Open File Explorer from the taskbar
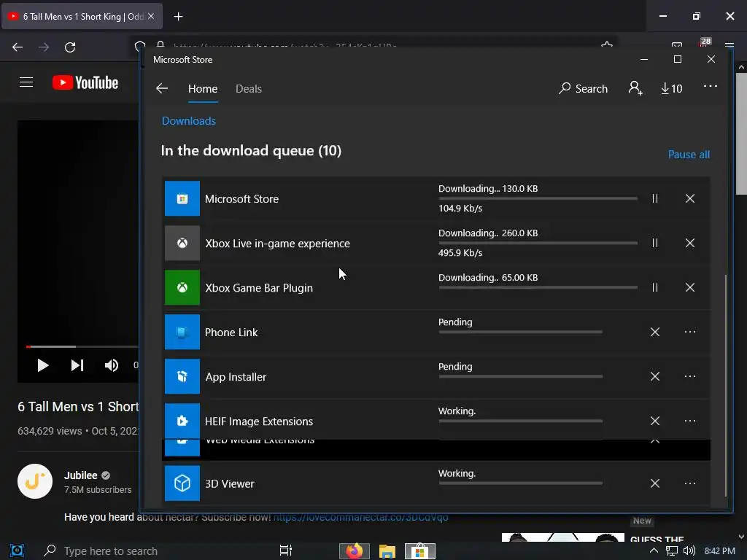This screenshot has width=747, height=560. pyautogui.click(x=387, y=551)
